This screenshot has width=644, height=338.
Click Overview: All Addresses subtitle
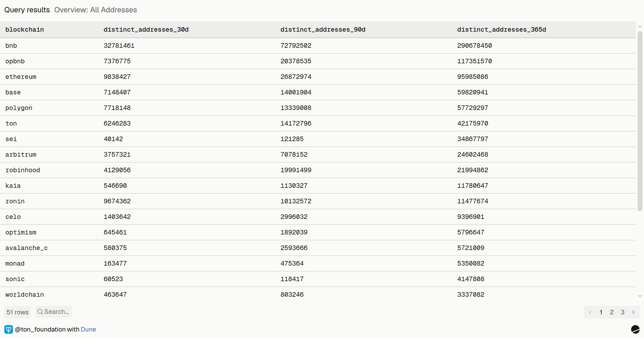pos(96,10)
